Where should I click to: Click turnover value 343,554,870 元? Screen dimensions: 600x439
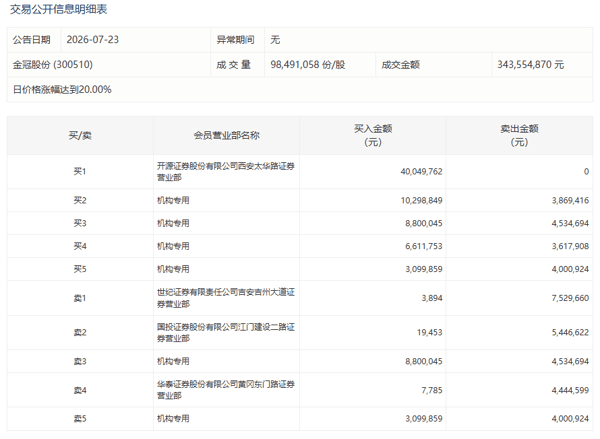[530, 65]
